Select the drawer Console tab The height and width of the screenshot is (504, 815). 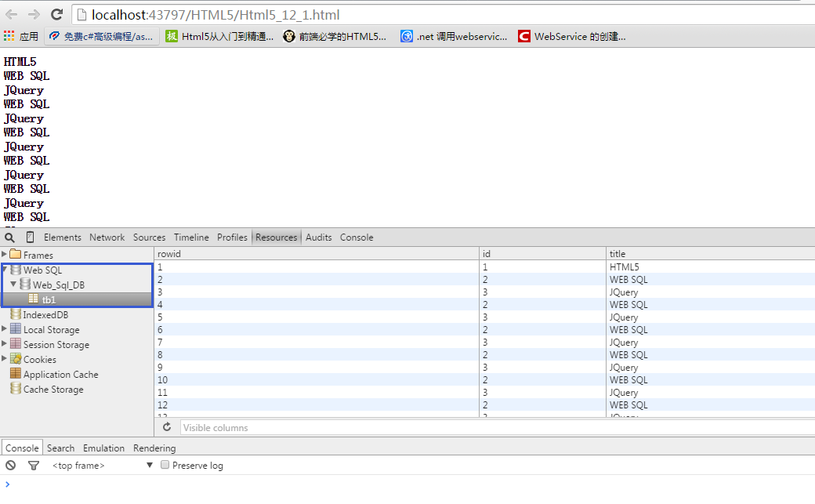point(22,448)
